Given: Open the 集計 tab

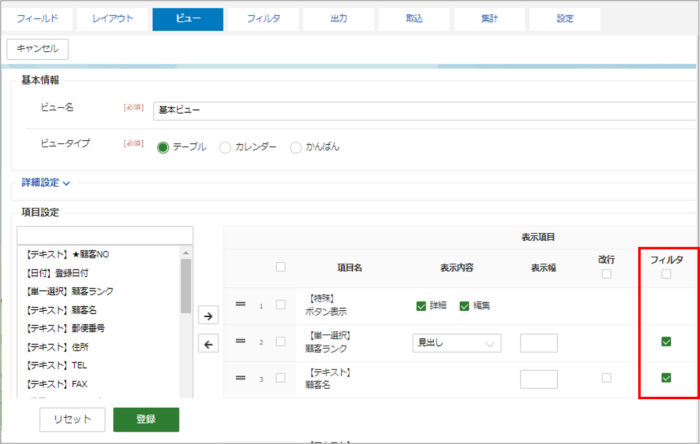Looking at the screenshot, I should [490, 19].
